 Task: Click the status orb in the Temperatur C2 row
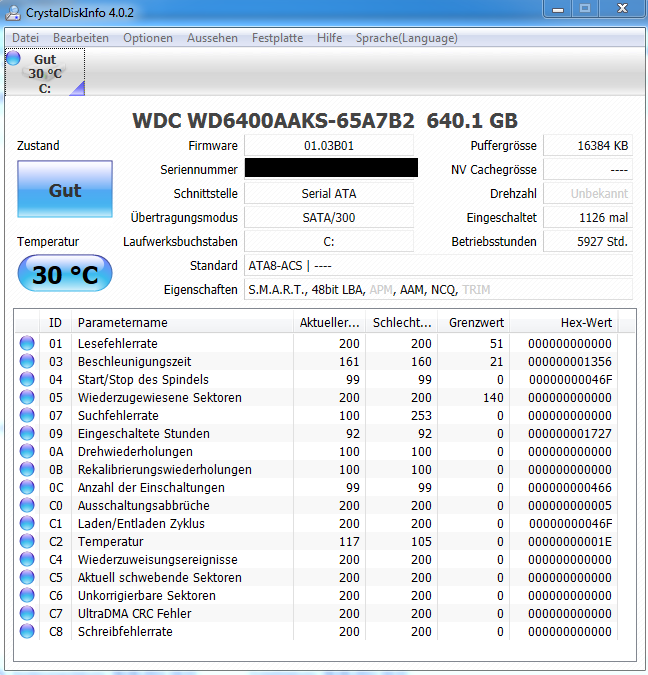click(x=27, y=542)
